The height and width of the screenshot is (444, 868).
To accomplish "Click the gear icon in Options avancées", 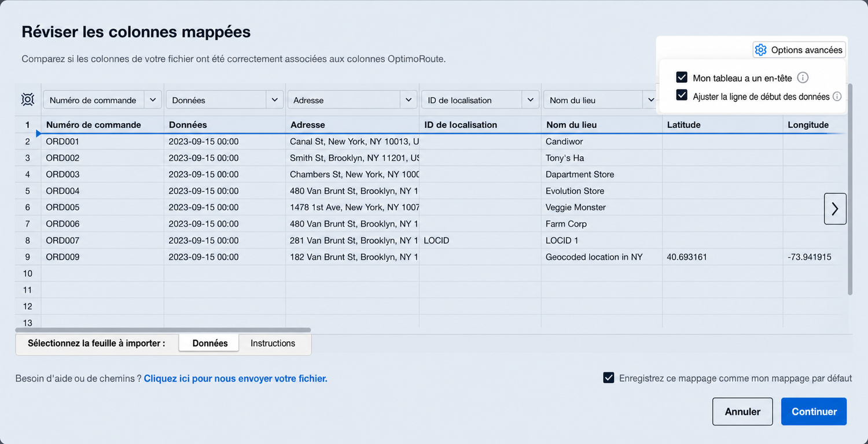I will click(x=761, y=50).
